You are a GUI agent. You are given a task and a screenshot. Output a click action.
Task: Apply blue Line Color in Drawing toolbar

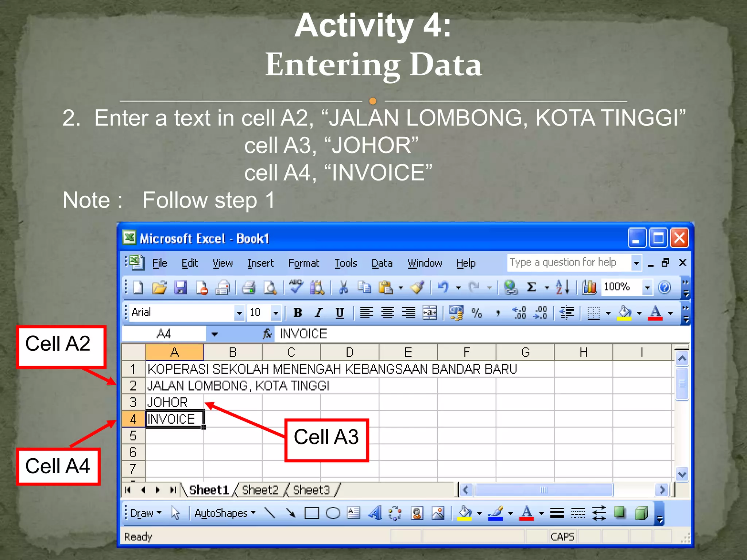click(x=495, y=513)
